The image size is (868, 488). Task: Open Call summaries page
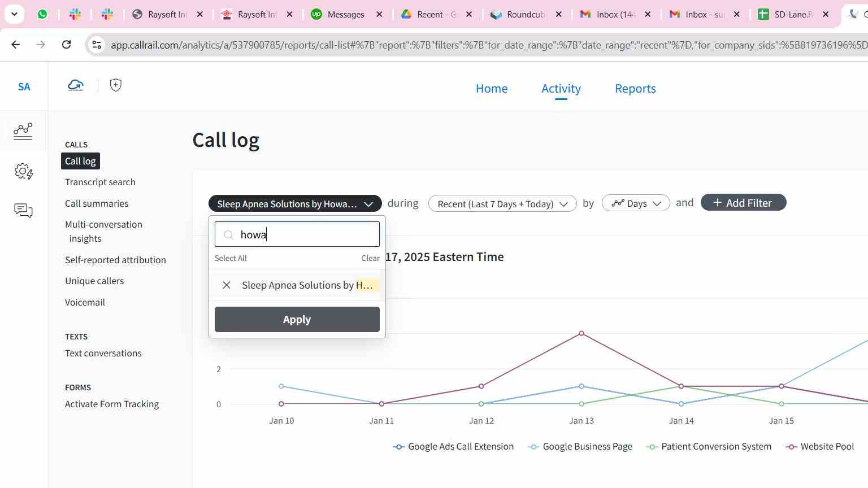(x=97, y=203)
